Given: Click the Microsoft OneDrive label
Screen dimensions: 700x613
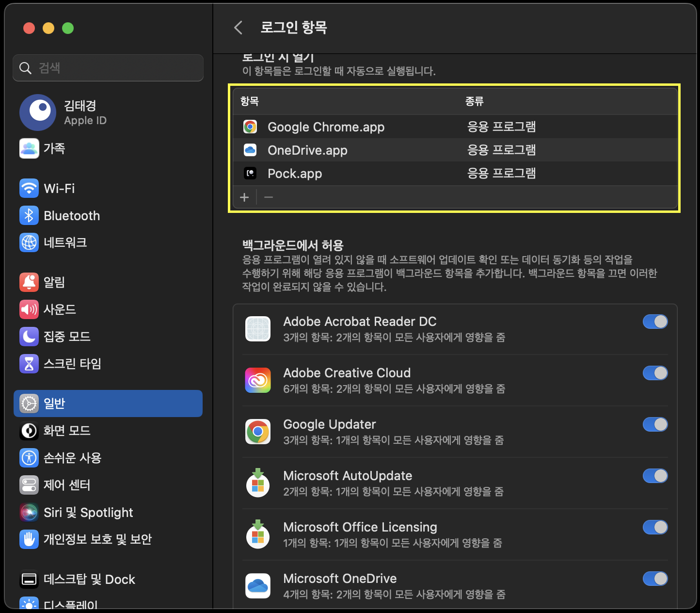Looking at the screenshot, I should [340, 579].
